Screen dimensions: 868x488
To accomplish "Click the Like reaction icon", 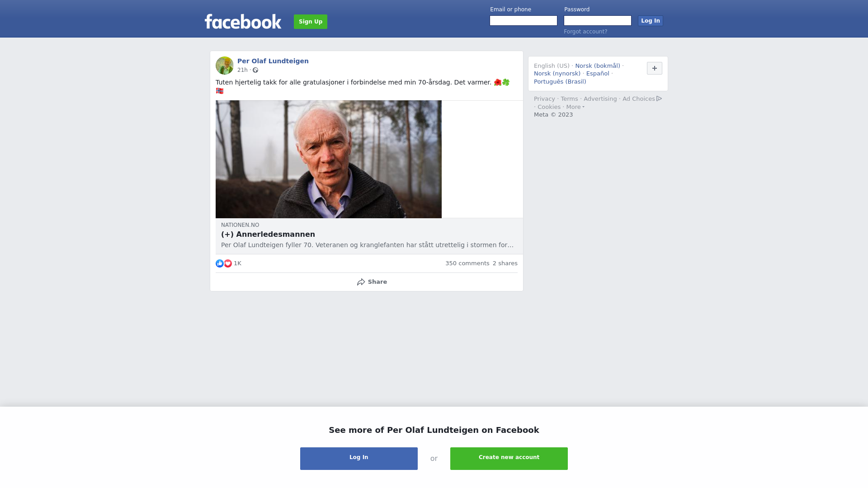I will point(220,263).
